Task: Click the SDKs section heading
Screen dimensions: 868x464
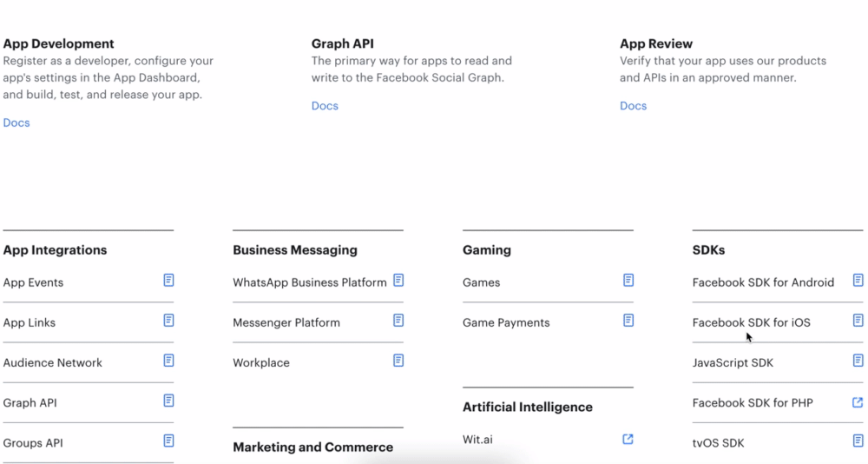Action: (708, 250)
